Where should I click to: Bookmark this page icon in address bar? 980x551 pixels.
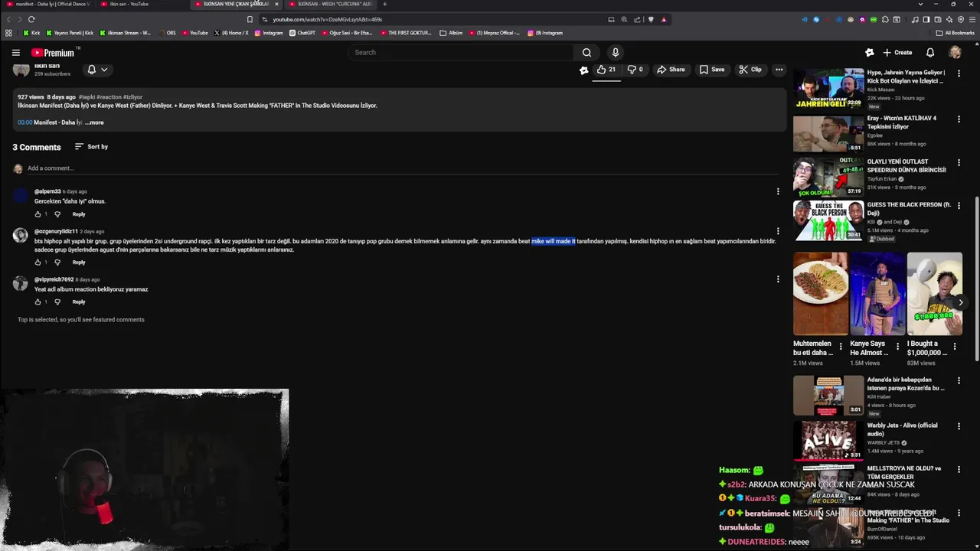[250, 19]
